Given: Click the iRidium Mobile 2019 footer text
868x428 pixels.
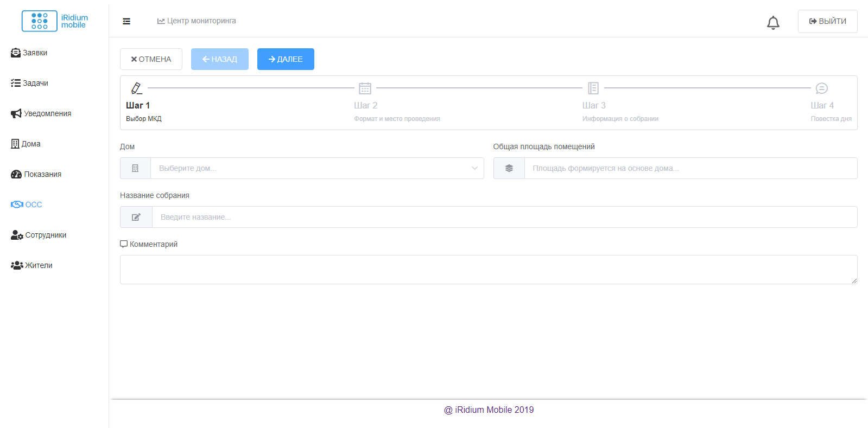Looking at the screenshot, I should (489, 410).
